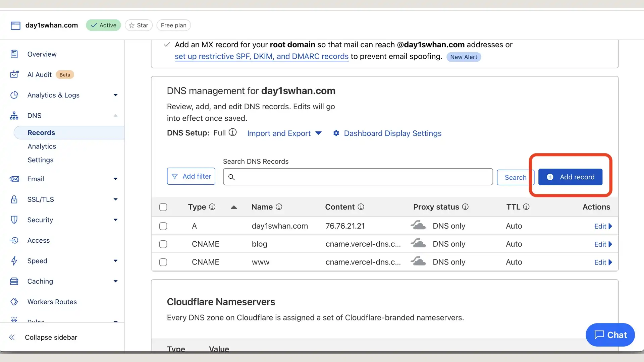Click the Caching storage icon
This screenshot has width=644, height=362.
14,281
